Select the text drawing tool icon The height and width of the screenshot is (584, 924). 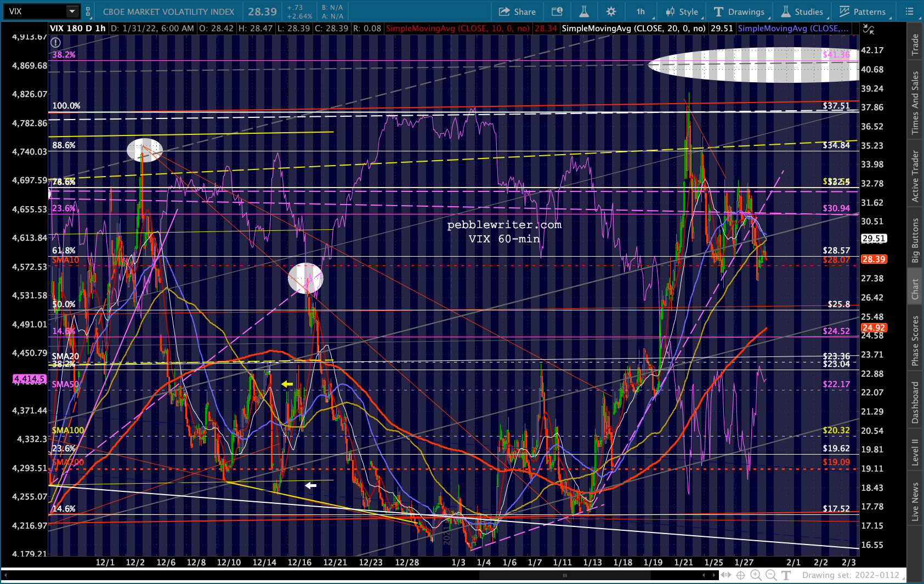[786, 575]
